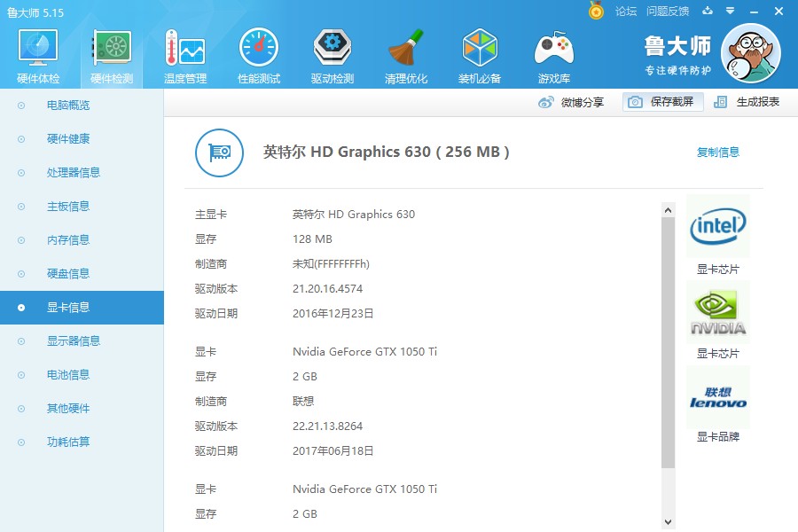This screenshot has width=798, height=532.
Task: Select 显示器信息 in sidebar
Action: [82, 341]
